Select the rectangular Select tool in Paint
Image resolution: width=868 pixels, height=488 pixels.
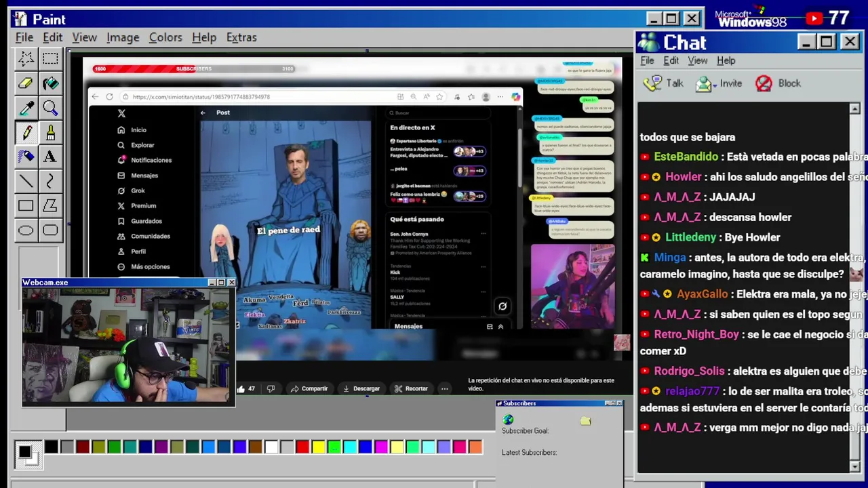(50, 58)
